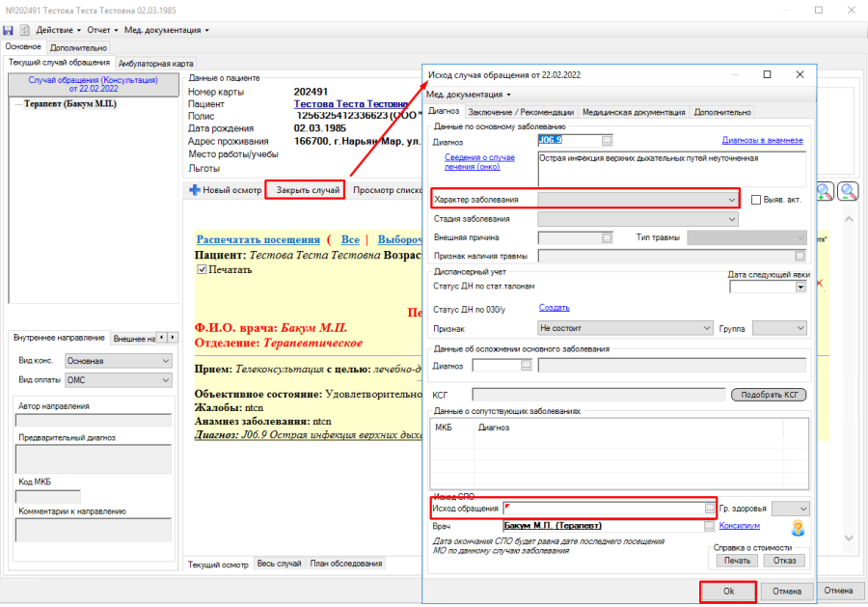This screenshot has width=868, height=607.
Task: Switch to Амбулаторная карта tab
Action: click(155, 63)
